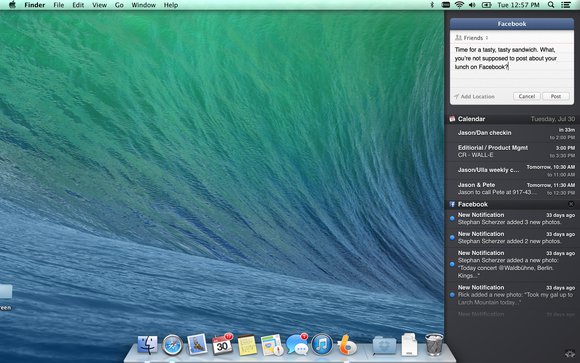This screenshot has width=580, height=363.
Task: Click the Calendar widget header title
Action: pyautogui.click(x=471, y=119)
